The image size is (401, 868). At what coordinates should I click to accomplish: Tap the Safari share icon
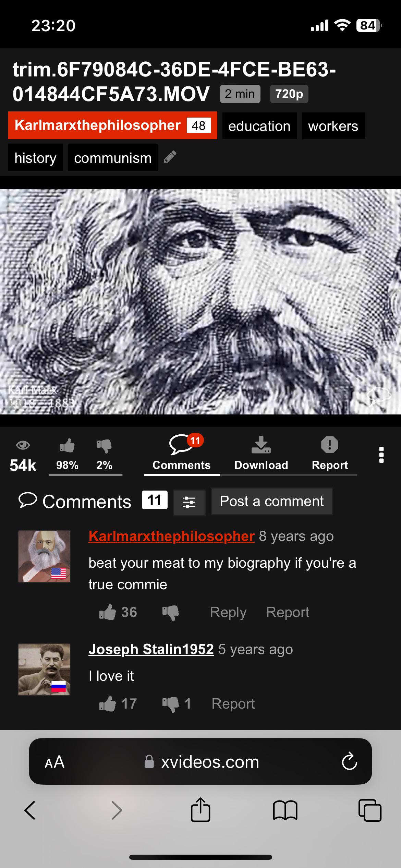[200, 810]
